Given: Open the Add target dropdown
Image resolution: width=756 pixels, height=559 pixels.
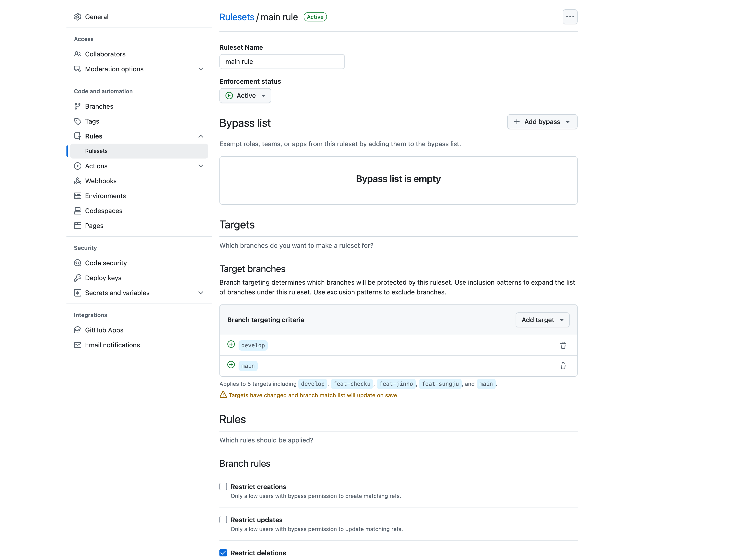Looking at the screenshot, I should [542, 320].
